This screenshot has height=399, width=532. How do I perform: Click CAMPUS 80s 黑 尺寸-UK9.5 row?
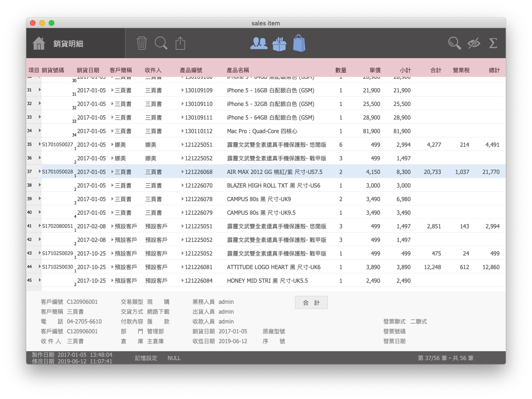click(x=261, y=212)
